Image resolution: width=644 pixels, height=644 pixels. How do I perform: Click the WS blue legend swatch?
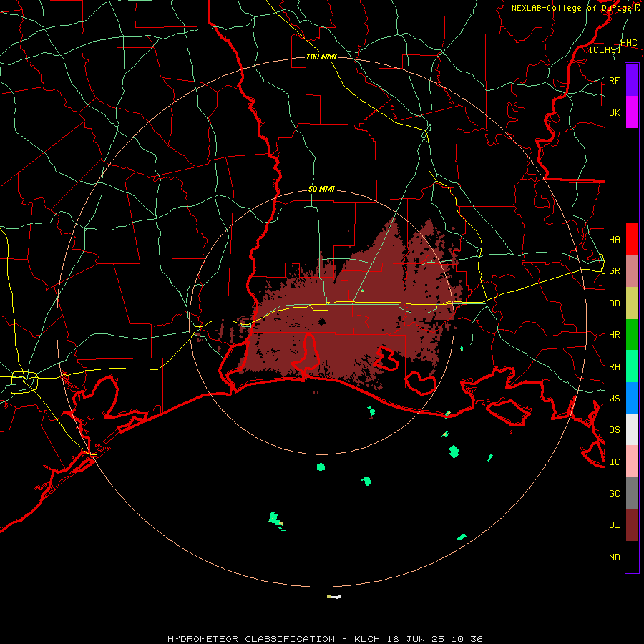632,398
